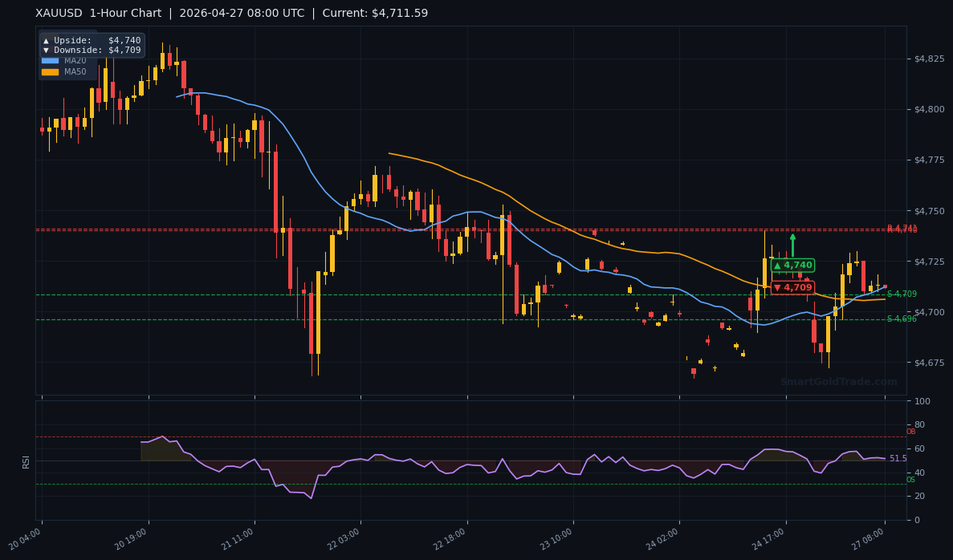
Task: Click the S 4,696 support level label
Action: pyautogui.click(x=900, y=319)
